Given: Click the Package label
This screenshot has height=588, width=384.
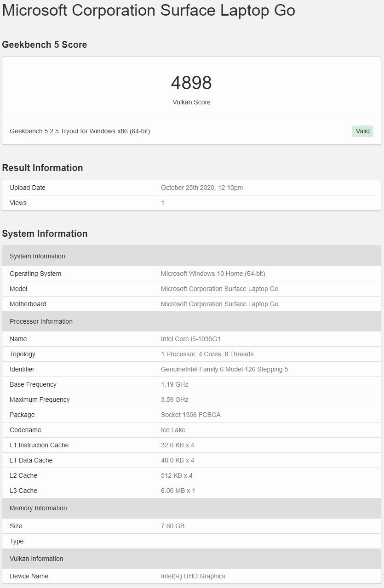Looking at the screenshot, I should point(22,415).
